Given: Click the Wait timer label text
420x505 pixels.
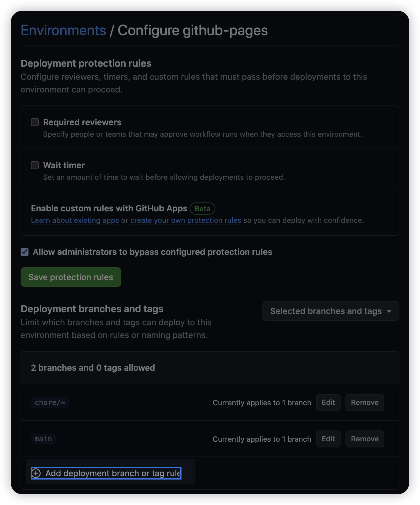Looking at the screenshot, I should click(64, 165).
